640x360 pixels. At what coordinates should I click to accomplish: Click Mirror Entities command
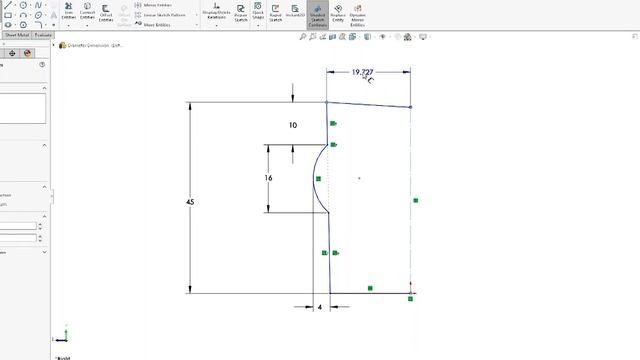pyautogui.click(x=153, y=5)
